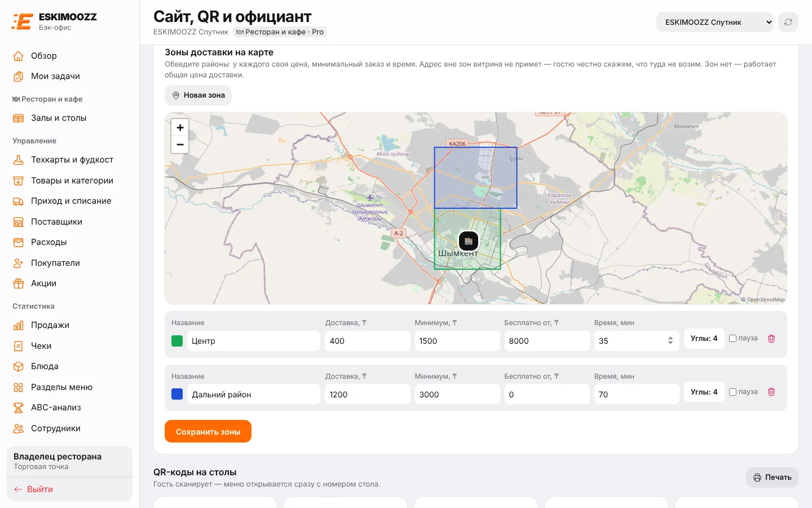
Task: Click the restaurant marker on the map
Action: (x=469, y=241)
